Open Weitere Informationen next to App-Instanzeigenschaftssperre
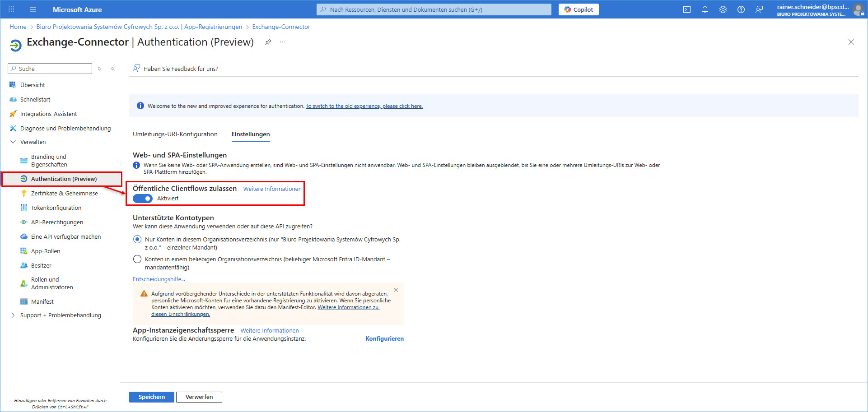Screen dimensions: 868x412 coord(270,330)
